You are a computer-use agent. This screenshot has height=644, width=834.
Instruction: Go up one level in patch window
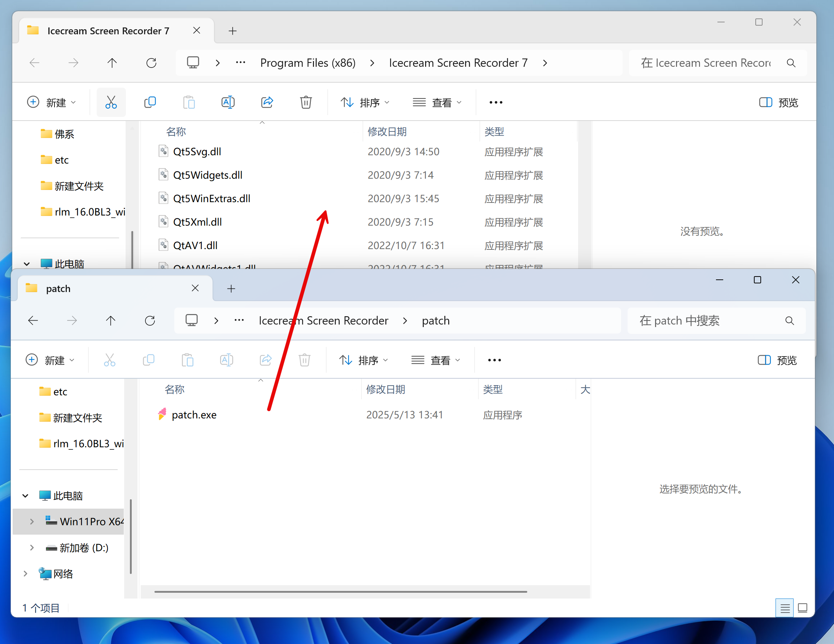[x=111, y=321]
